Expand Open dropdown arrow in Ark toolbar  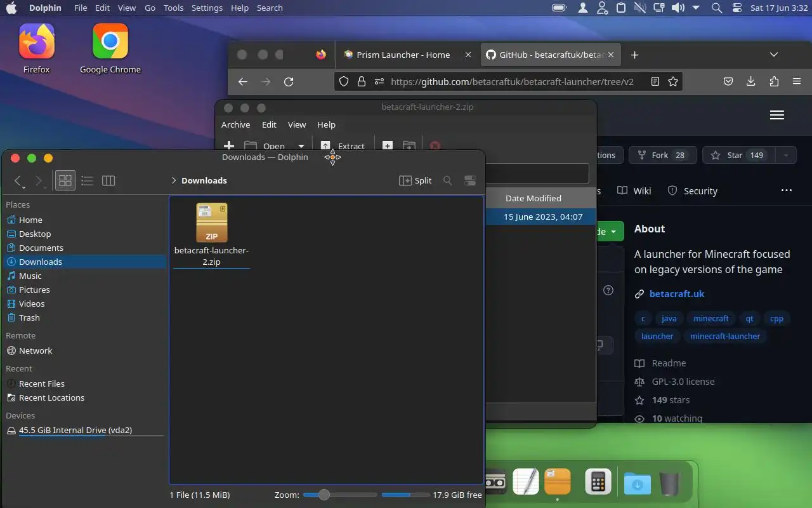pyautogui.click(x=301, y=146)
